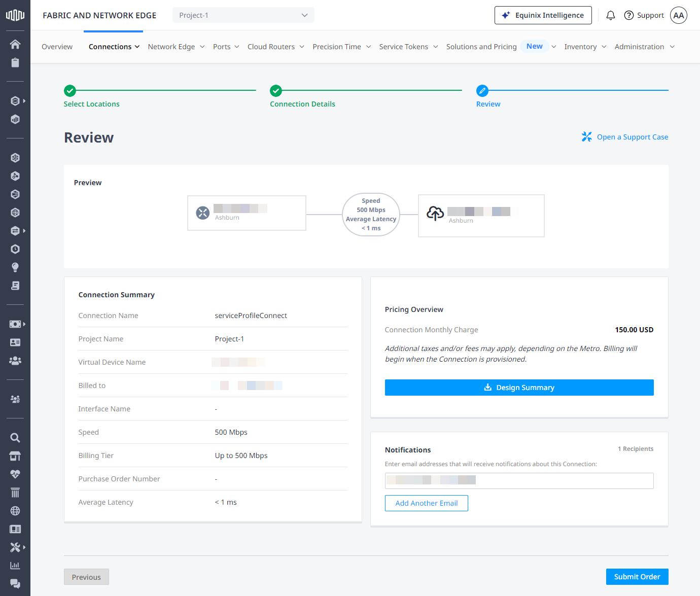Click the spider-web hexagon sidebar icon
The width and height of the screenshot is (700, 596).
(x=15, y=158)
